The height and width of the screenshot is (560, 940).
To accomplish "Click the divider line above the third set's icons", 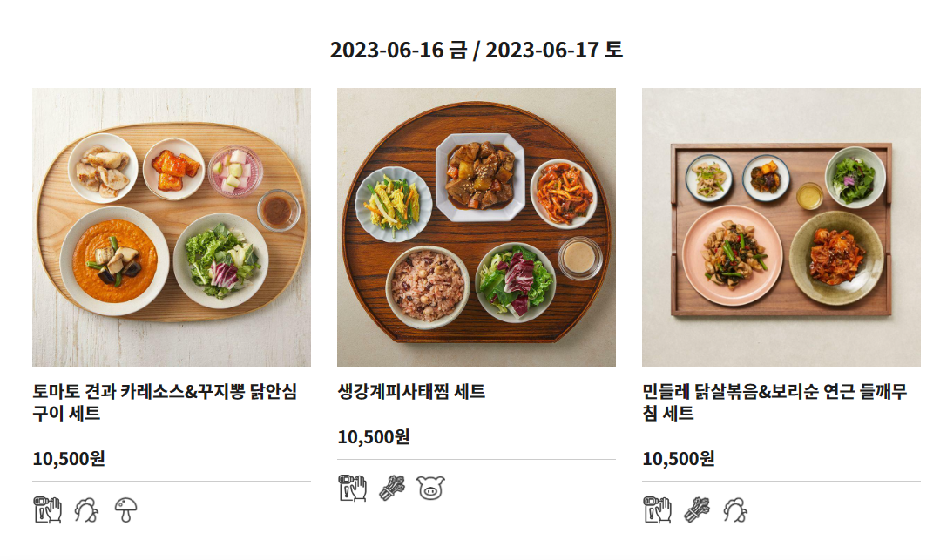I will (x=781, y=479).
